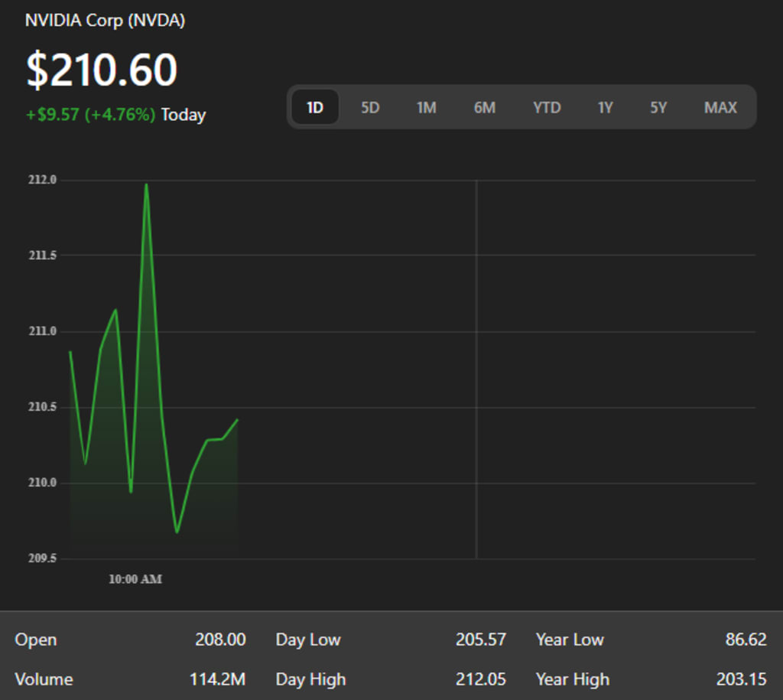
Task: Click the Year High value 203.15
Action: point(742,679)
